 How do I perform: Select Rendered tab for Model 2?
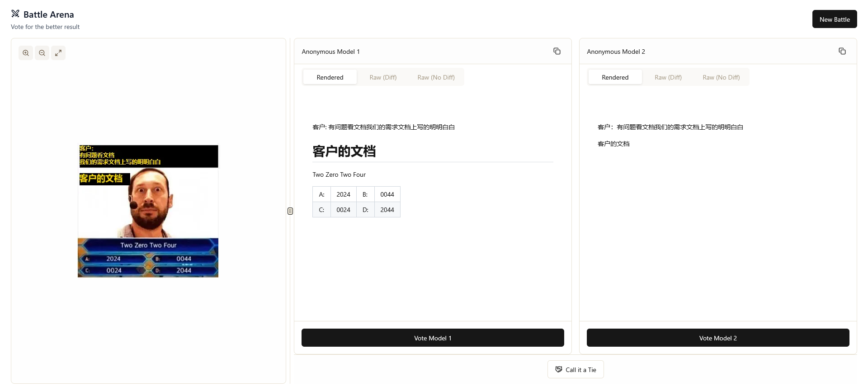(615, 77)
